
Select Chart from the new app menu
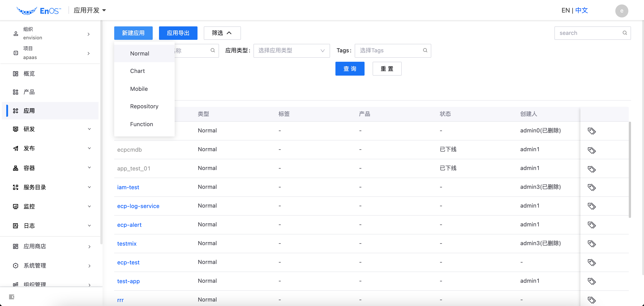137,71
